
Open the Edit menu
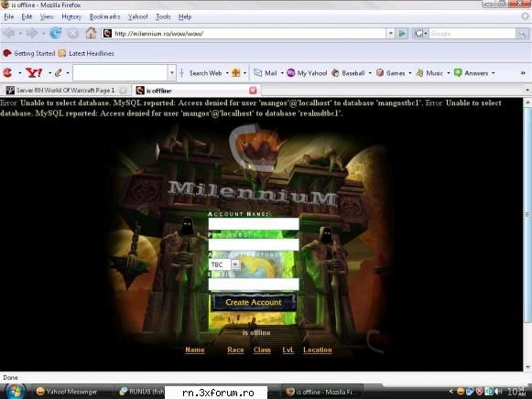click(27, 16)
